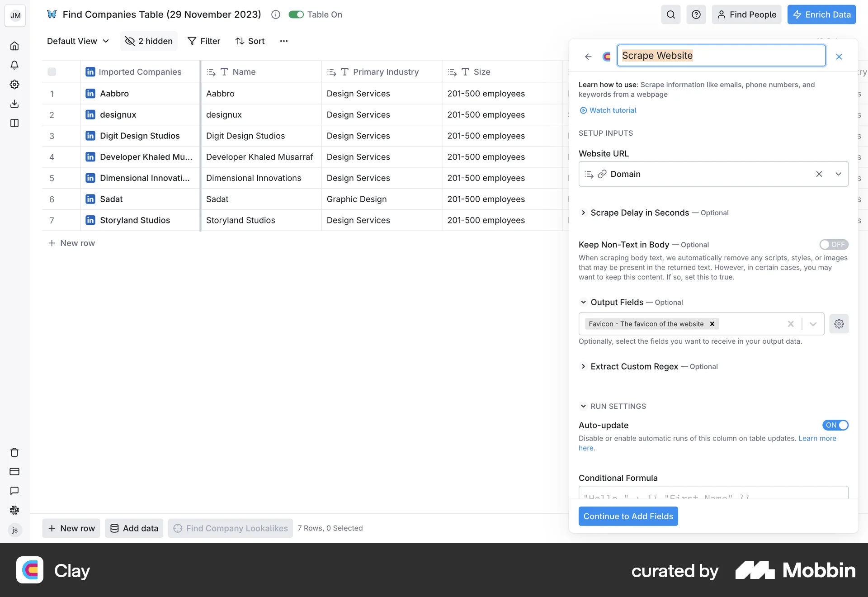This screenshot has width=868, height=597.
Task: Turn off the Auto-update switch
Action: point(835,425)
